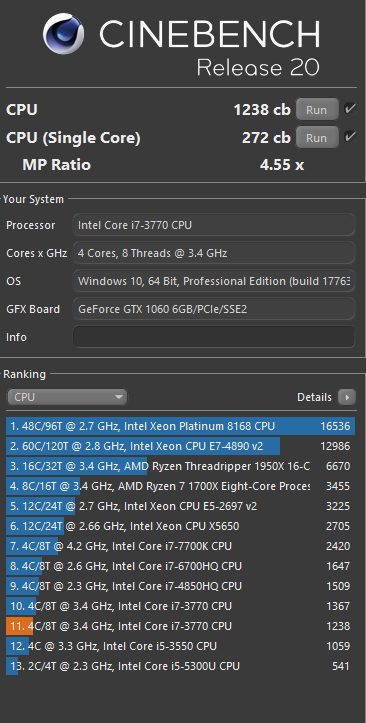
Task: Select the Processor field Intel Core i7-3770 CPU
Action: (x=214, y=225)
